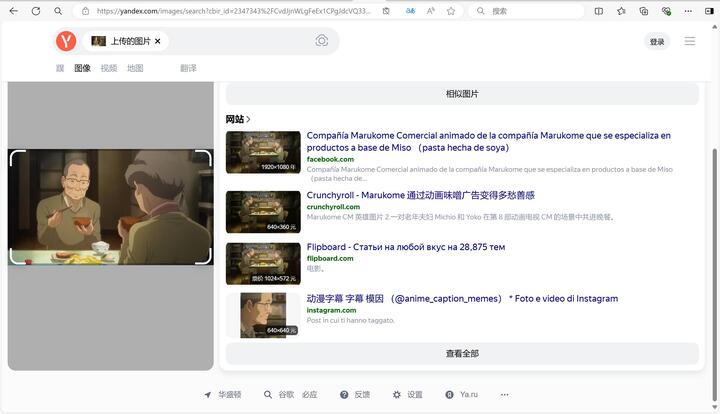Open the anime_caption_memes Instagram result link
The height and width of the screenshot is (414, 720).
(x=462, y=299)
